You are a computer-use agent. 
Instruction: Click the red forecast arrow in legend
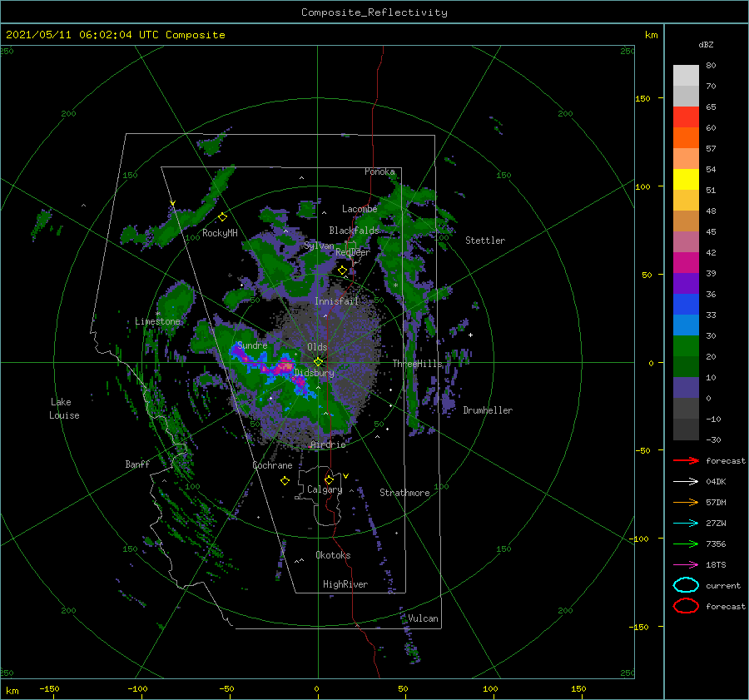point(686,460)
